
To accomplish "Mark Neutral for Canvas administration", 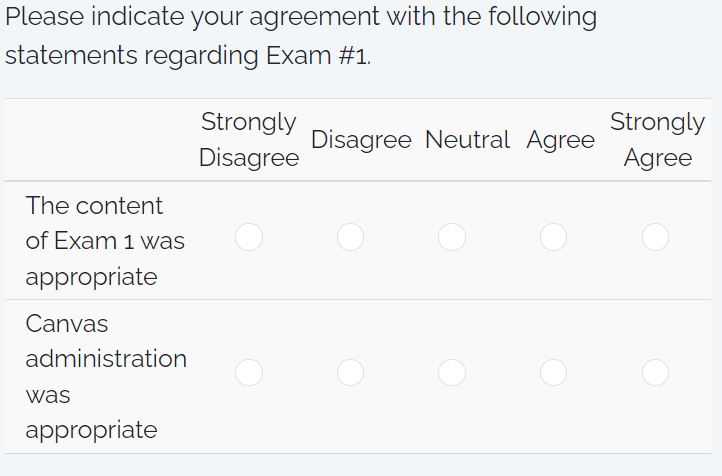I will click(x=452, y=372).
